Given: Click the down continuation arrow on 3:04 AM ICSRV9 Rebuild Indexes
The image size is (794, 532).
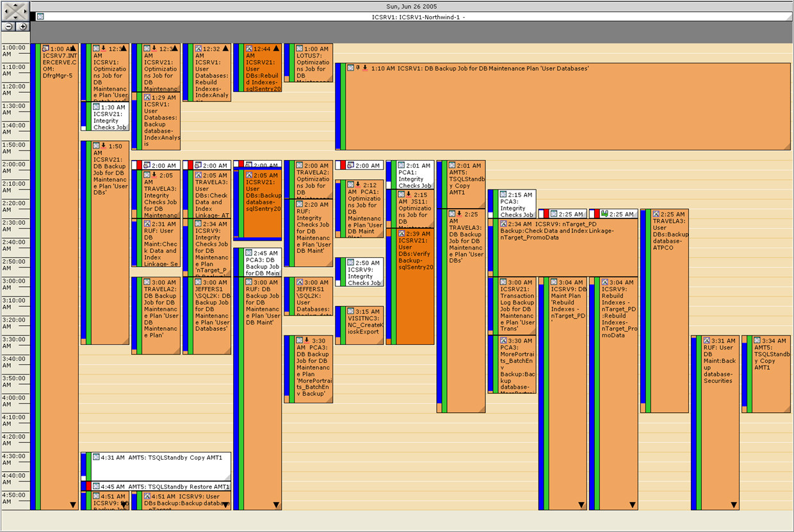Looking at the screenshot, I should click(x=632, y=504).
